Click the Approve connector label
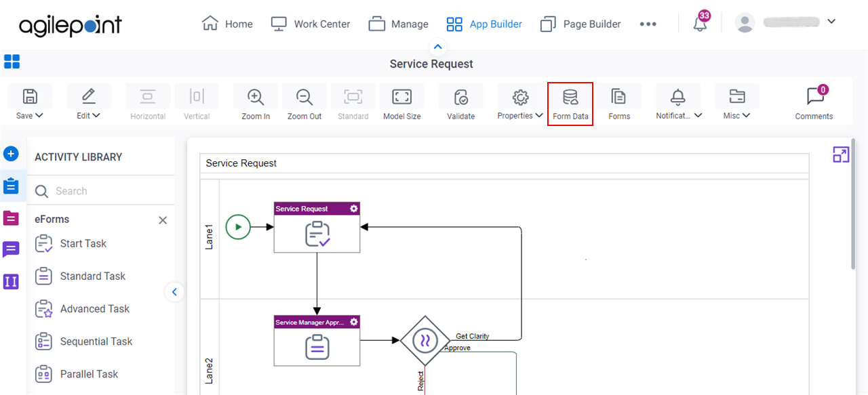Image resolution: width=868 pixels, height=395 pixels. (457, 348)
